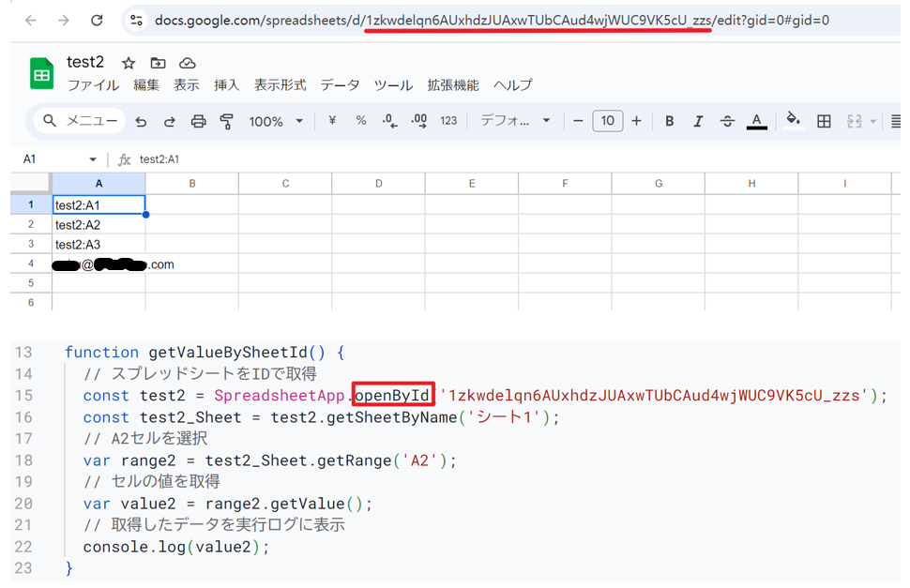Open the 表示形式 menu
The image size is (910, 588).
(280, 85)
